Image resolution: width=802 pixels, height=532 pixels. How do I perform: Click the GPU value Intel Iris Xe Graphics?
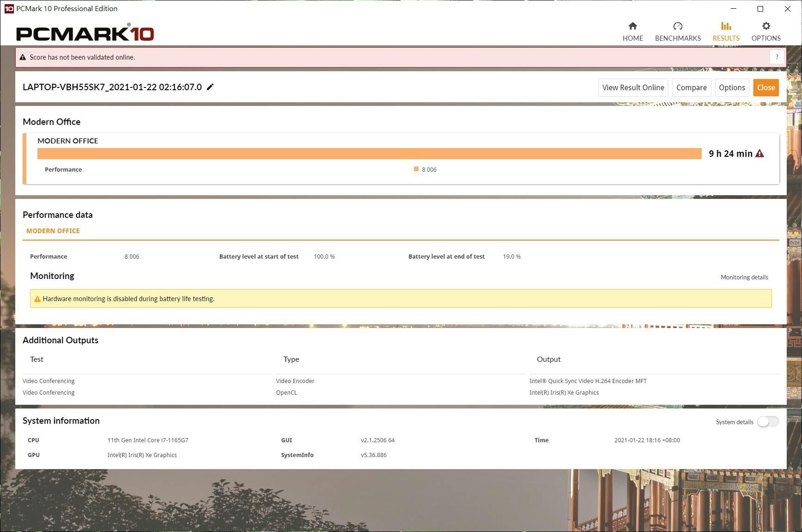pos(142,455)
